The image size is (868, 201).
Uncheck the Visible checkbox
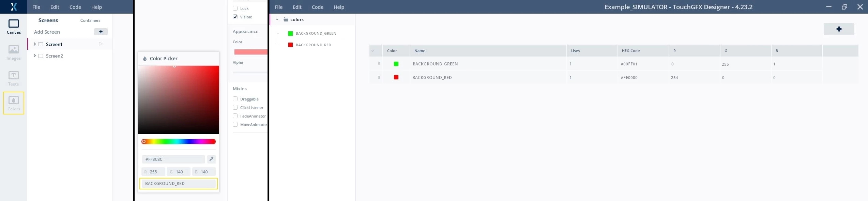pyautogui.click(x=235, y=17)
